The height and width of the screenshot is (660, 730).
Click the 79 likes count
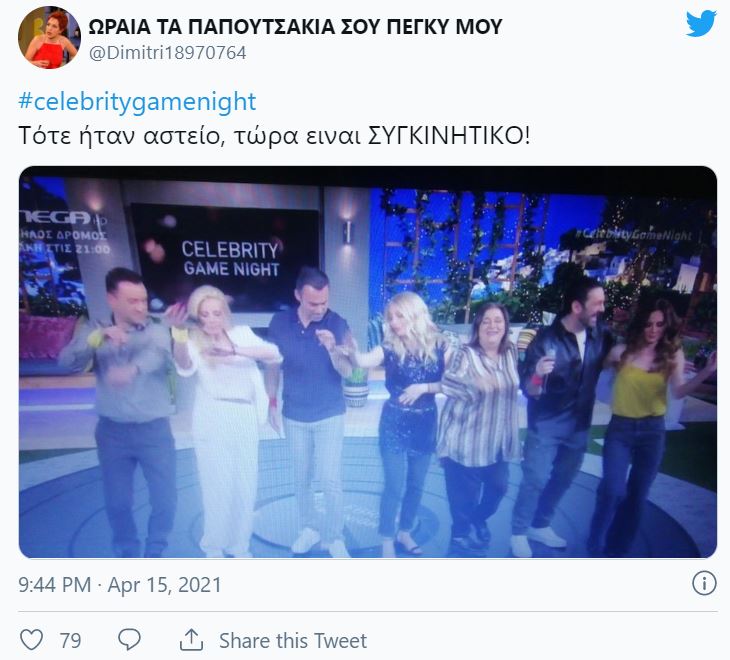[x=70, y=641]
